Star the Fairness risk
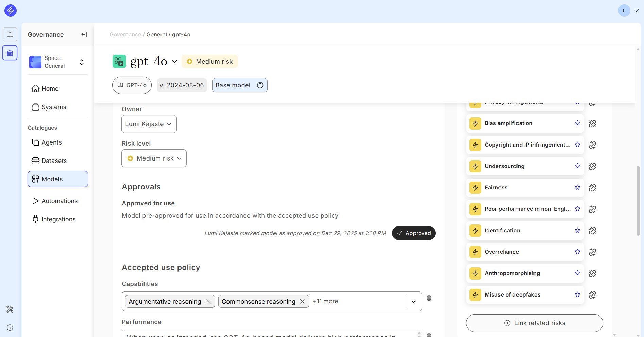 [577, 187]
